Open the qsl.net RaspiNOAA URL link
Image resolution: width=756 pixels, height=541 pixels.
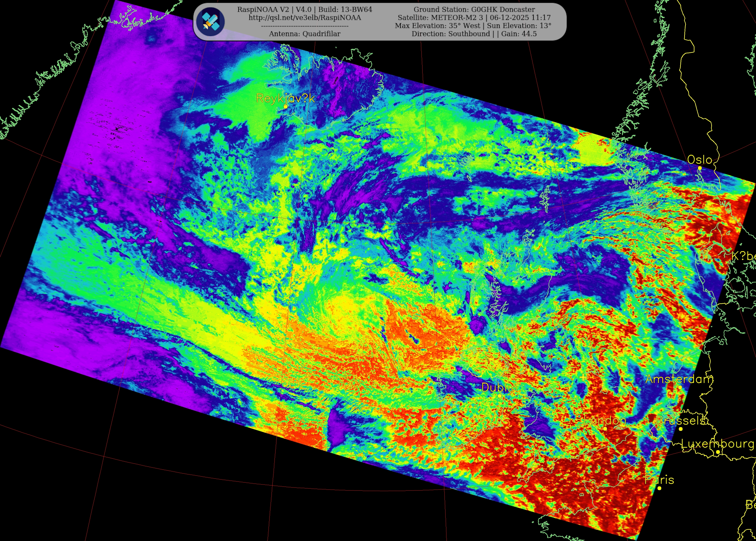(x=305, y=18)
